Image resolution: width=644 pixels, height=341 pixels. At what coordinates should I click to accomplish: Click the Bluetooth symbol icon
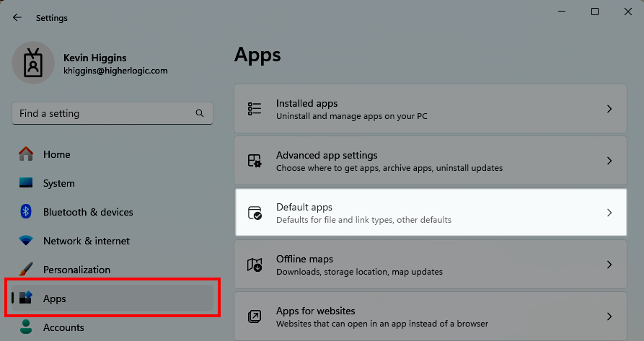[27, 212]
